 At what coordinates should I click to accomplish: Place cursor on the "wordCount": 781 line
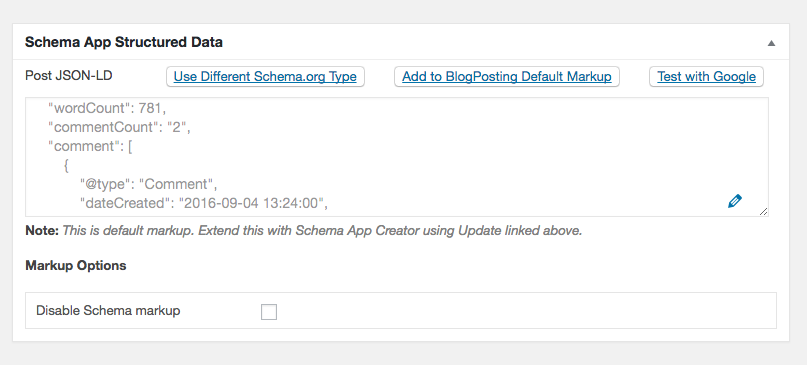[107, 108]
